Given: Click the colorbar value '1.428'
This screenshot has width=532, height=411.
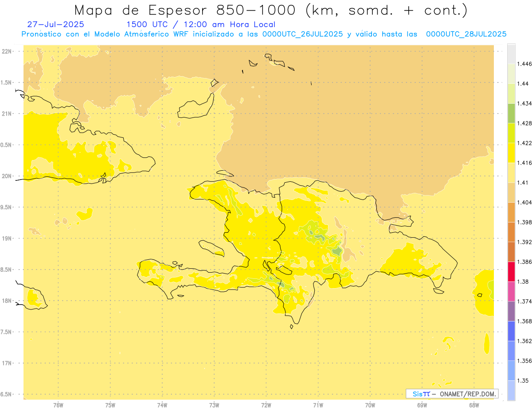Looking at the screenshot, I should point(525,123).
